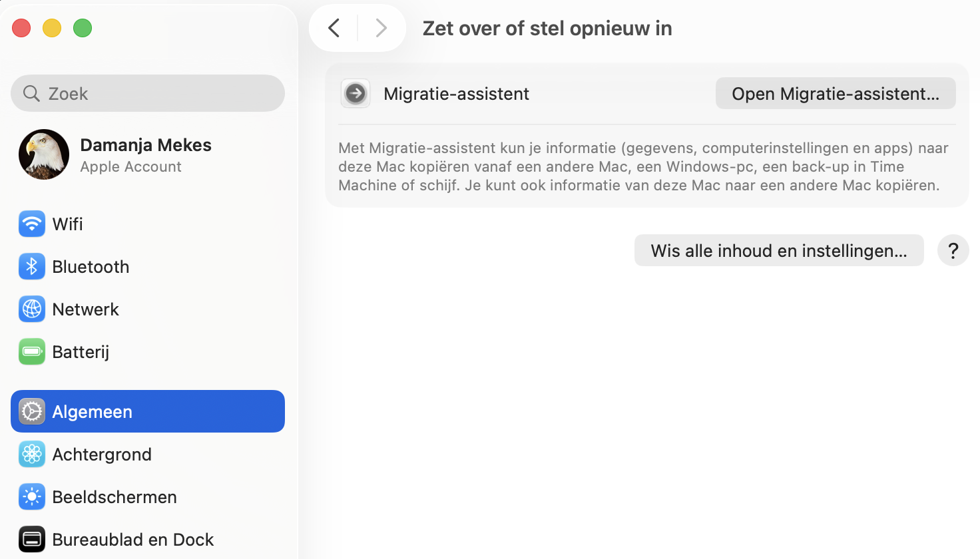Viewport: 980px width, 559px height.
Task: Click the eagle profile picture
Action: (x=43, y=154)
